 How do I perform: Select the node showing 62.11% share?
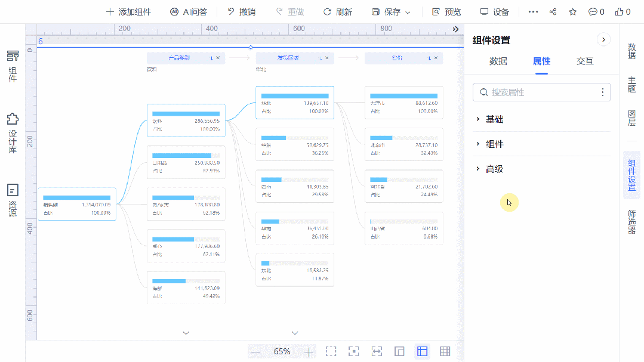pos(186,246)
